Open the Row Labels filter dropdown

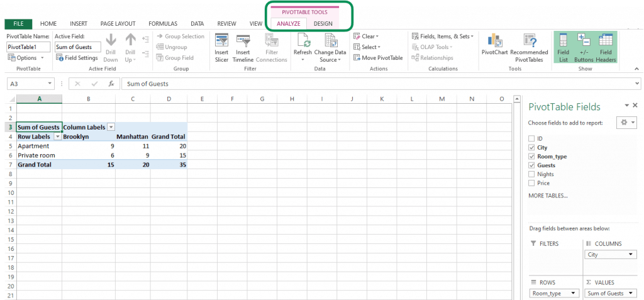[x=57, y=136]
